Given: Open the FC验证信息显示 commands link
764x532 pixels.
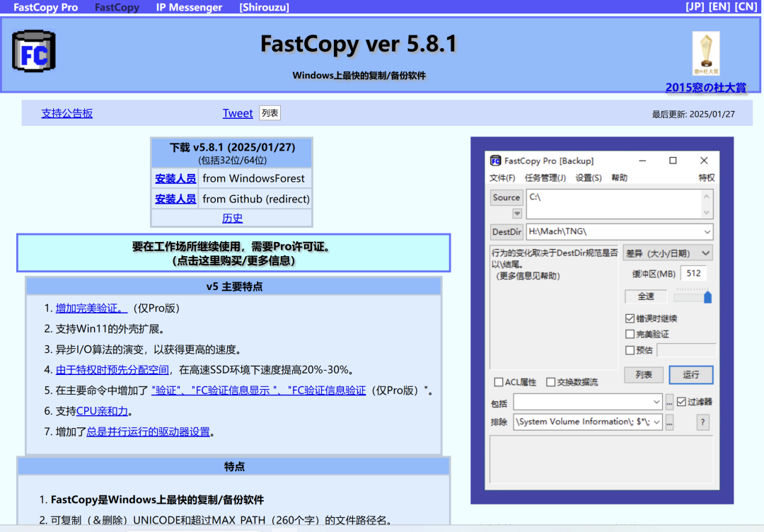Looking at the screenshot, I should pyautogui.click(x=259, y=391).
